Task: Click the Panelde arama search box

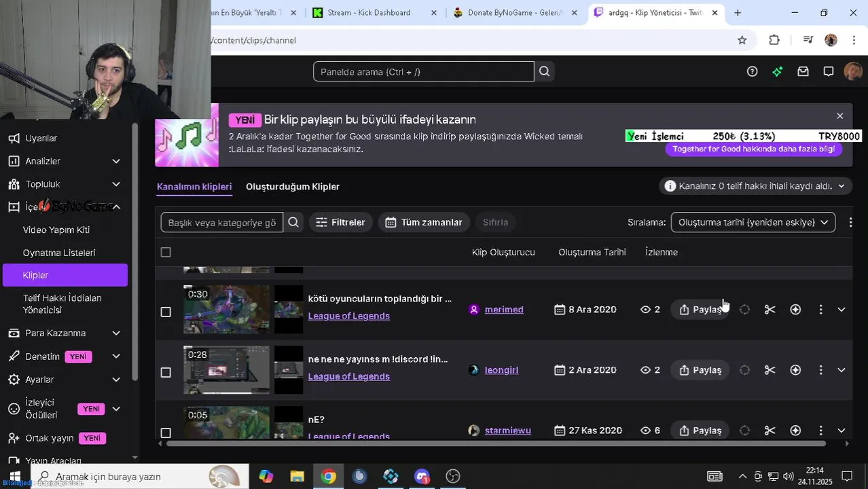Action: point(424,71)
